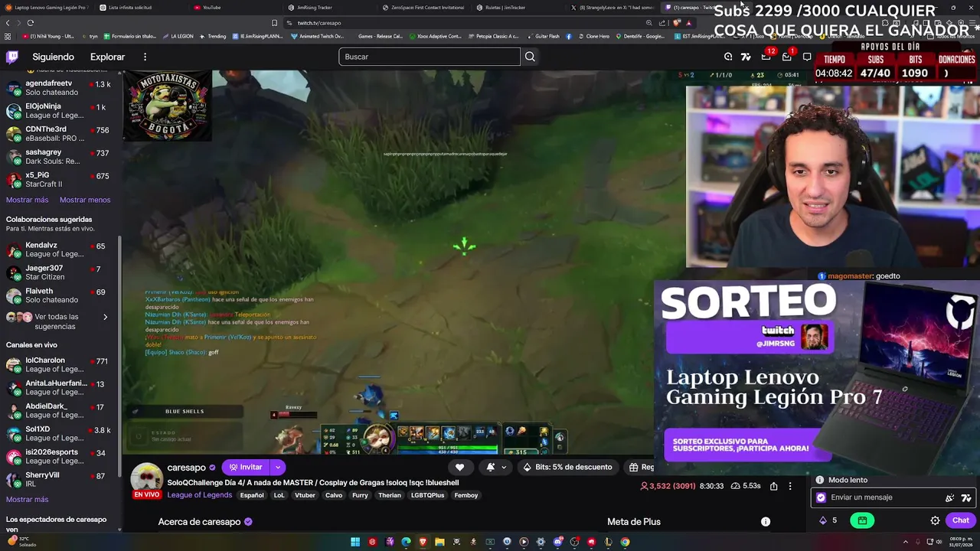Open the inbox icon with 1 badge
Viewport: 980px width, 551px height.
(x=786, y=57)
